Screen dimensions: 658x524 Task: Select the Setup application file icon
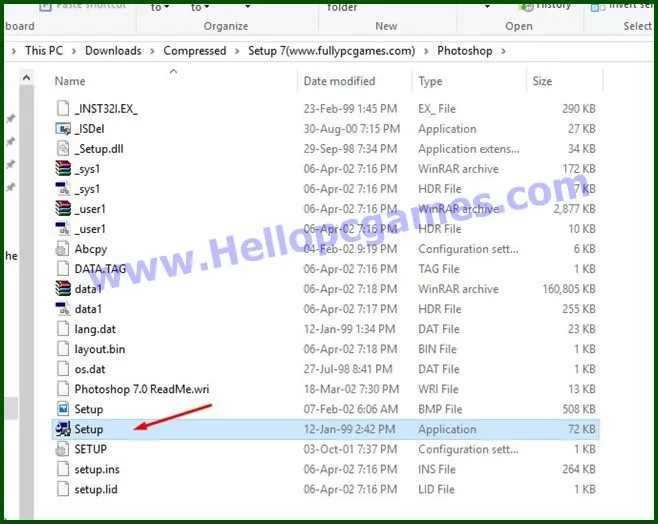(x=63, y=429)
